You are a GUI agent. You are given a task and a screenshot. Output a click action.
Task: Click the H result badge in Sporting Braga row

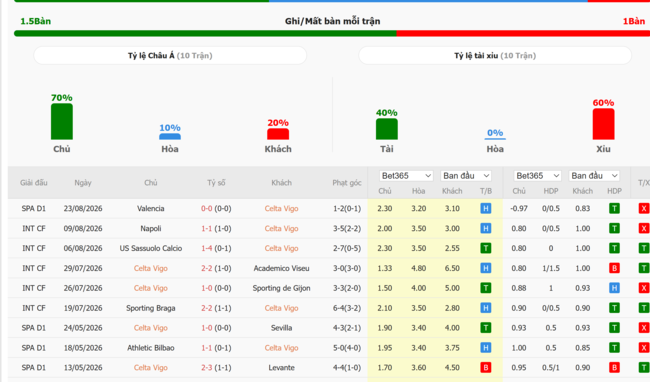tap(485, 308)
